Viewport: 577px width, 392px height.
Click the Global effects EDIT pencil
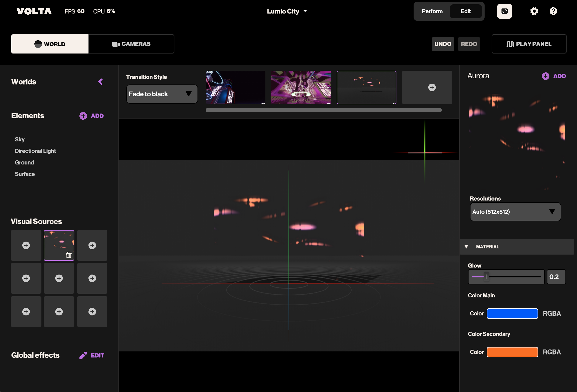tap(92, 355)
